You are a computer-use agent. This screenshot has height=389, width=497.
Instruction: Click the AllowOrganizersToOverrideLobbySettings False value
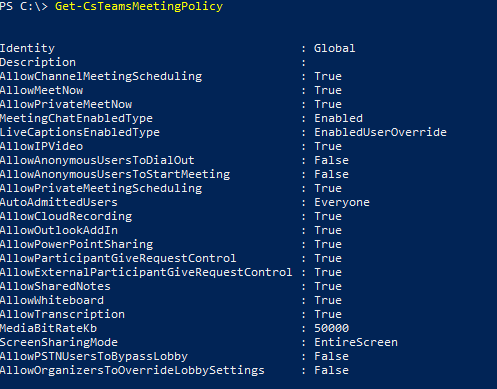331,370
